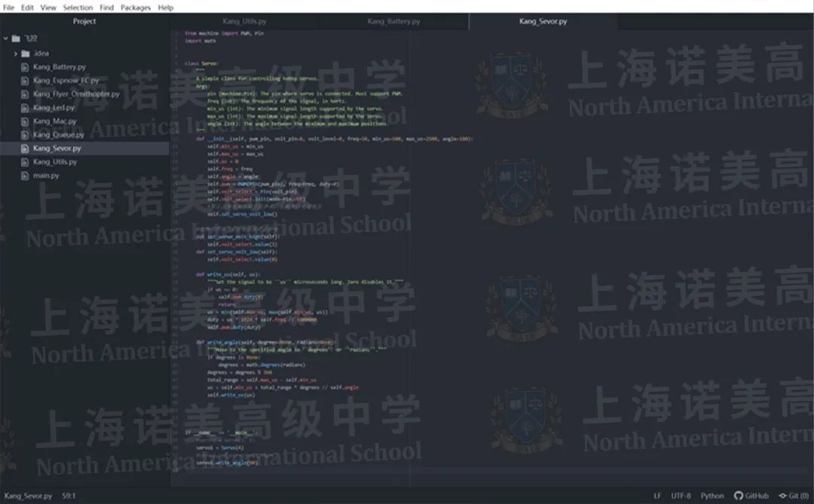Click the 'class Servo:' line in editor

[x=201, y=63]
